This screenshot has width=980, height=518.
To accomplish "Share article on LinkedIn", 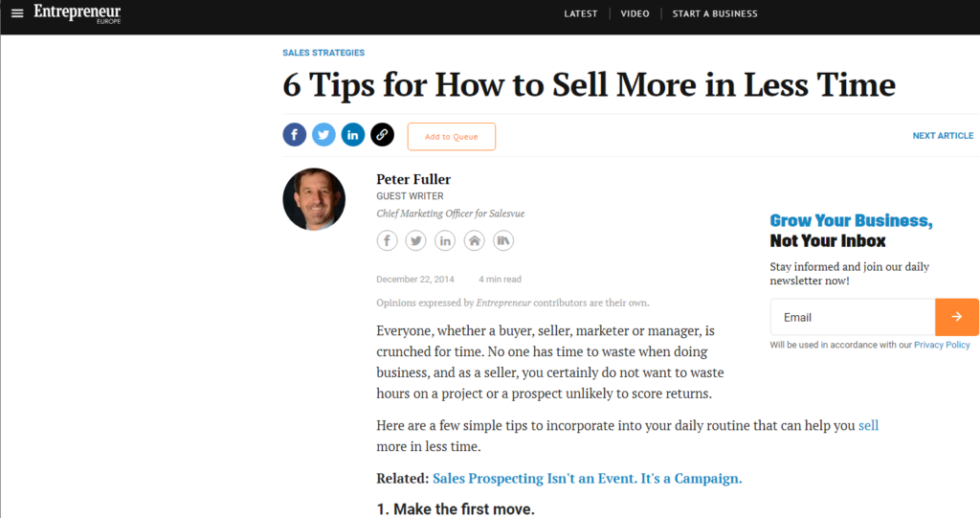I will click(x=353, y=135).
